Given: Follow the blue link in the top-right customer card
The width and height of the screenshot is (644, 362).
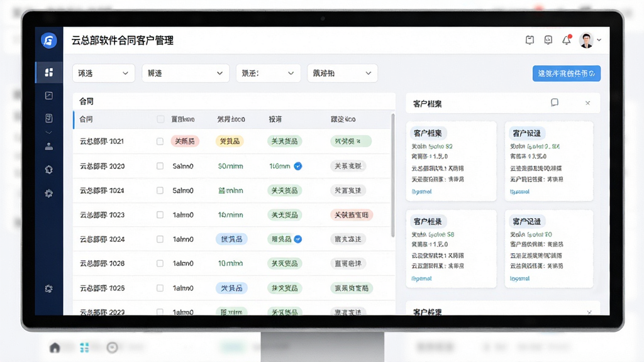Looking at the screenshot, I should (519, 192).
